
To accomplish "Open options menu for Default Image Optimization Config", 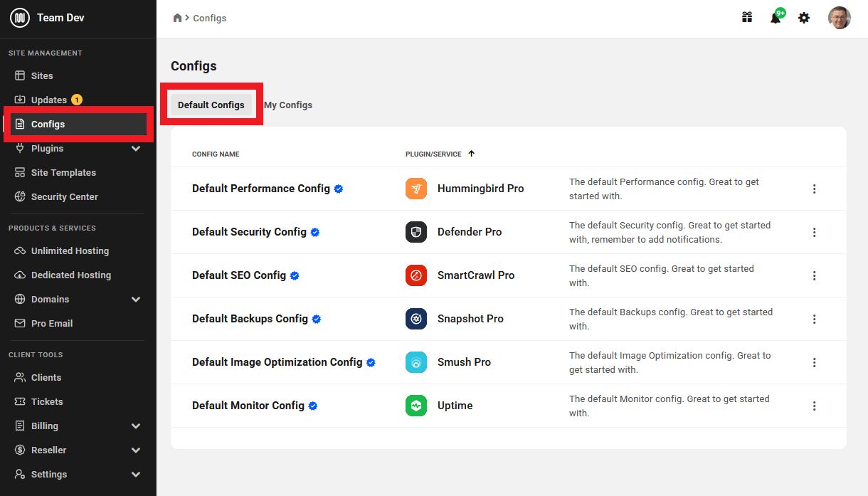I will tap(815, 362).
